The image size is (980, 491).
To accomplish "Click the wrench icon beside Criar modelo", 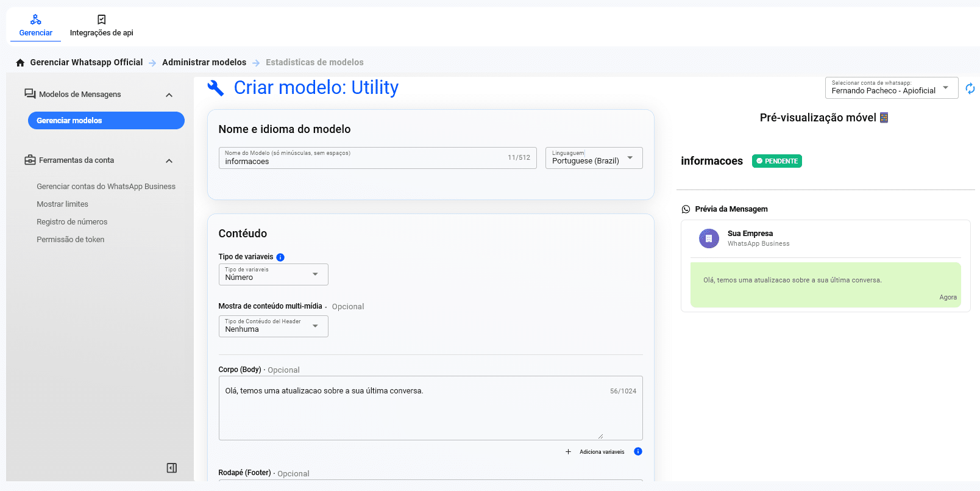I will pyautogui.click(x=216, y=88).
